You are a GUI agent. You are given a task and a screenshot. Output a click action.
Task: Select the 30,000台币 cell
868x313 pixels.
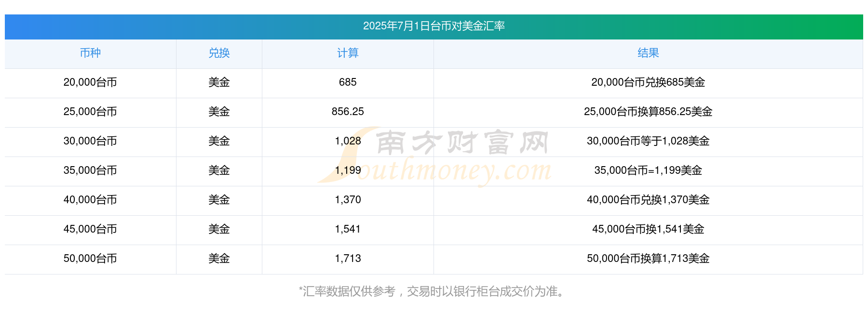pos(90,141)
